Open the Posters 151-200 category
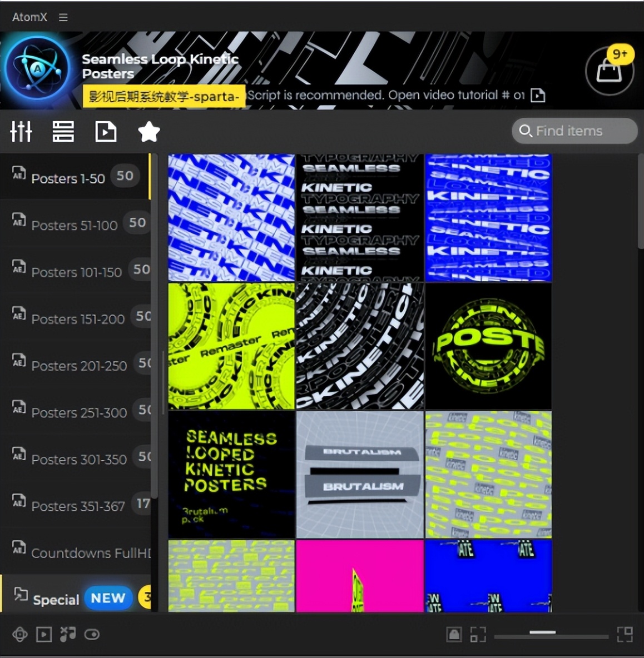644x658 pixels. 75,318
